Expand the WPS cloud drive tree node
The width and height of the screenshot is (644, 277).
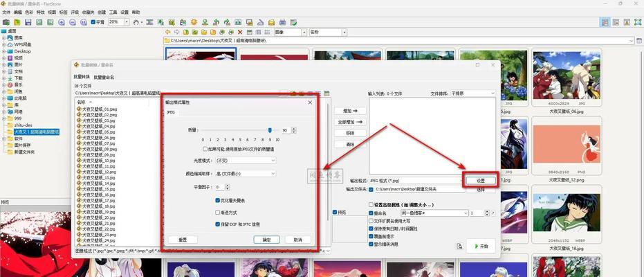click(3, 44)
